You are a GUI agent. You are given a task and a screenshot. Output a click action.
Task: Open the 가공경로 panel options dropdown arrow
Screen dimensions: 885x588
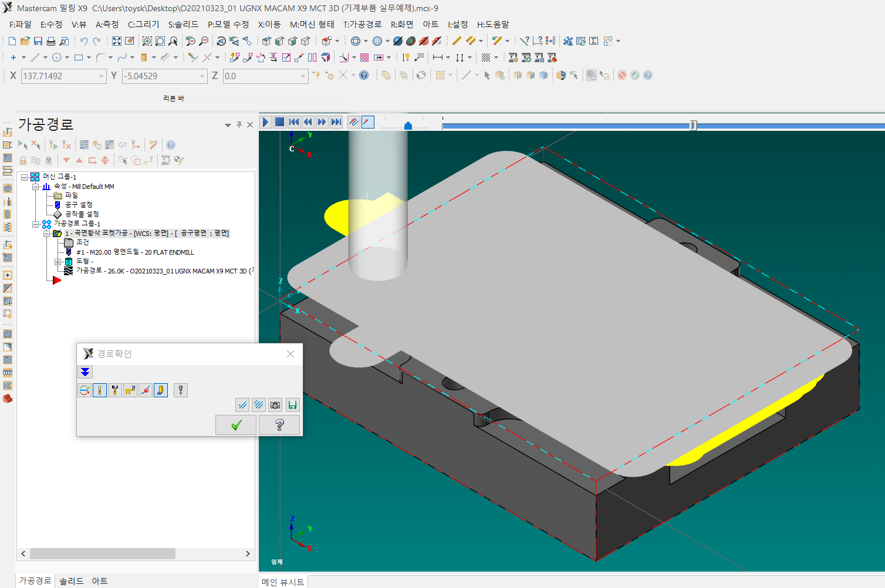tap(228, 125)
